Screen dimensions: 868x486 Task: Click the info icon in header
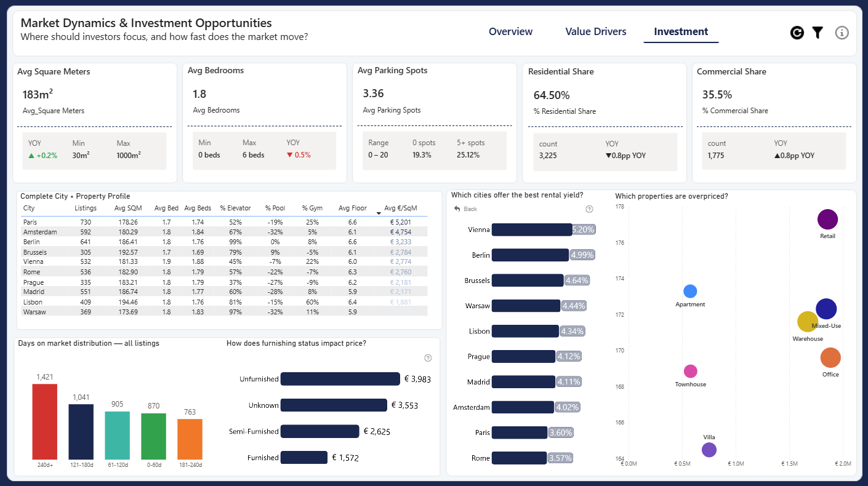click(x=842, y=33)
